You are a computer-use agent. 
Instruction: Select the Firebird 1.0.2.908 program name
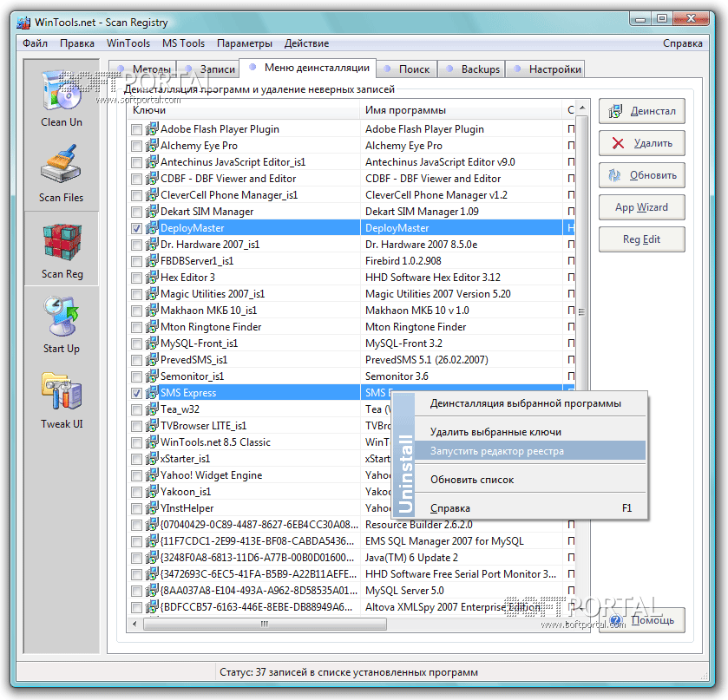(x=403, y=261)
